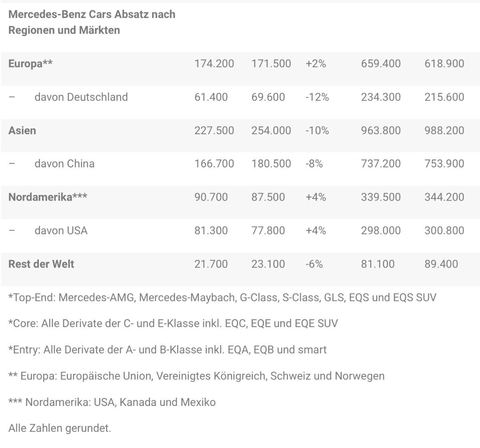
Task: Select the -12% change for Deutschland
Action: point(317,97)
